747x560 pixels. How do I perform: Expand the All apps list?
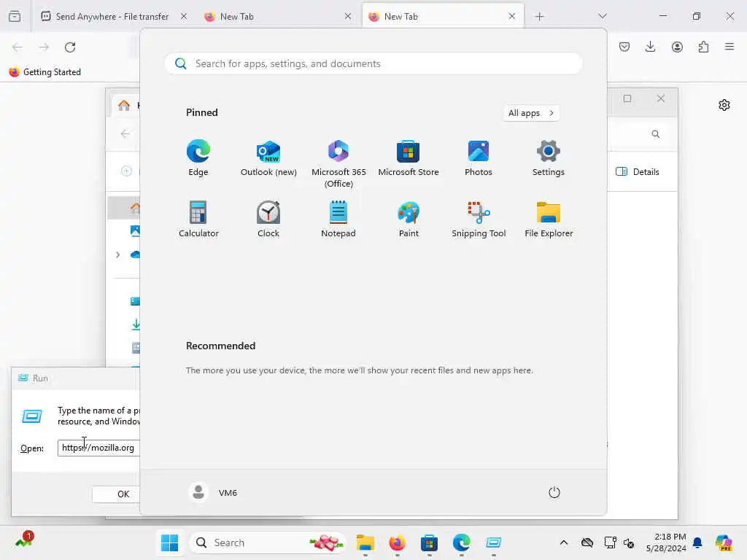point(531,113)
